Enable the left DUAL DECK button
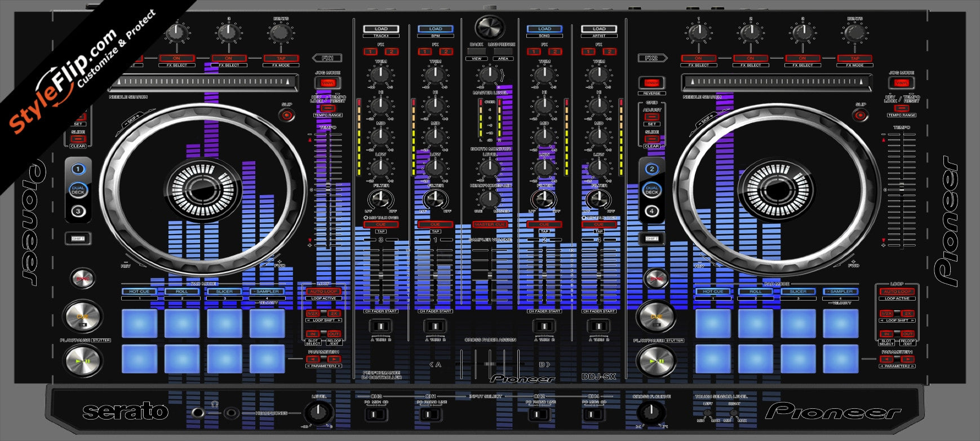This screenshot has height=441, width=980. click(78, 190)
